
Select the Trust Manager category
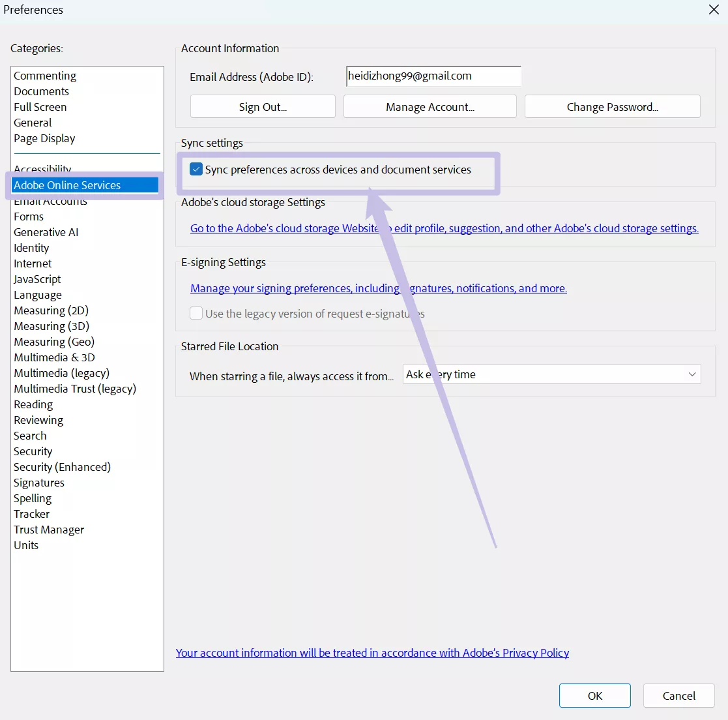pos(48,530)
